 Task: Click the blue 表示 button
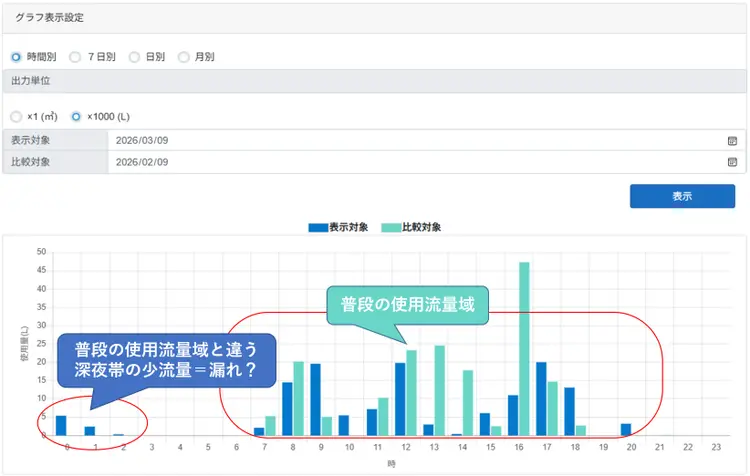click(x=682, y=196)
